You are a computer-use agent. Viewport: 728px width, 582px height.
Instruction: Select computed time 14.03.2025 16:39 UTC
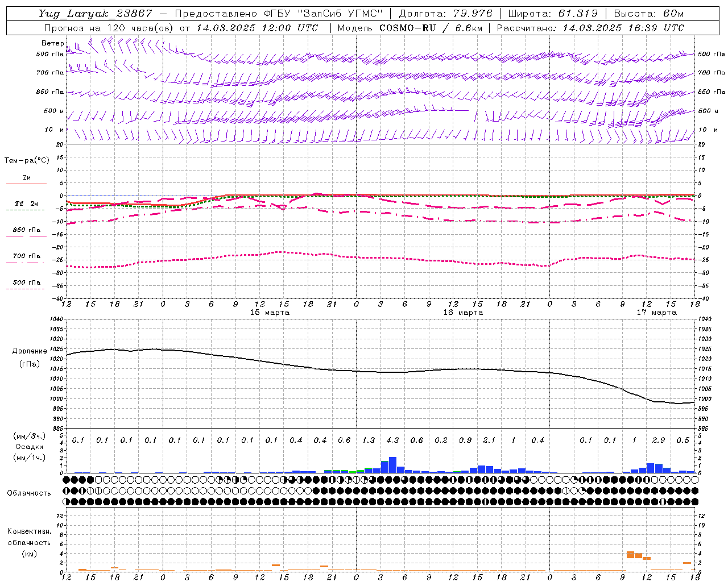(623, 28)
